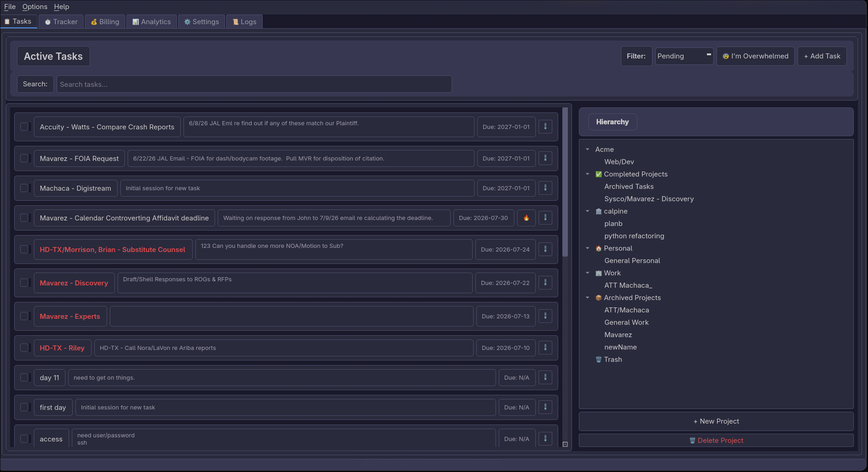Collapse the Acme tree node
Screen dimensions: 868x472
coord(588,149)
